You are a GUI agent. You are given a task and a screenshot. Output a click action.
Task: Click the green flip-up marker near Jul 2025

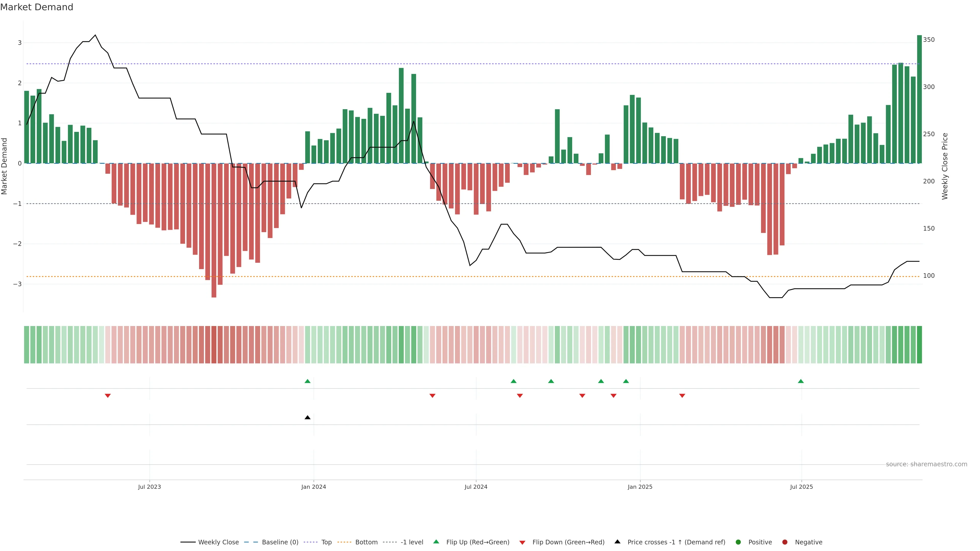(801, 381)
